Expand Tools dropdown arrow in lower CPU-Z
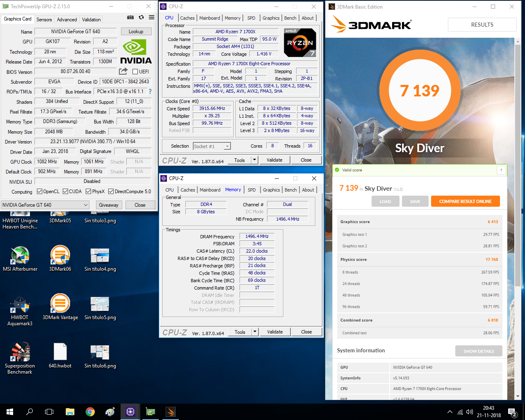This screenshot has height=420, width=525. [255, 332]
